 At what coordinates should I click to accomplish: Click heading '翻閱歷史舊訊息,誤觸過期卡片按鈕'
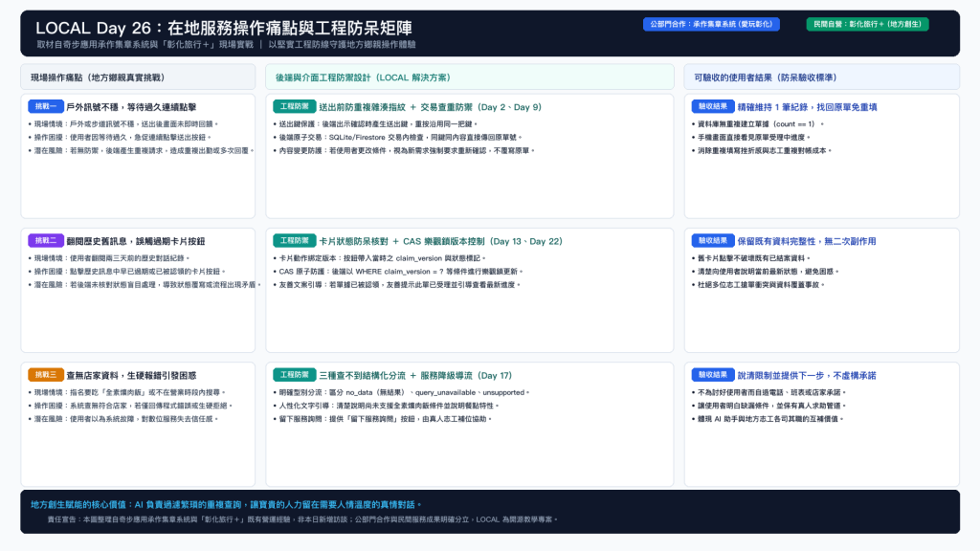136,241
